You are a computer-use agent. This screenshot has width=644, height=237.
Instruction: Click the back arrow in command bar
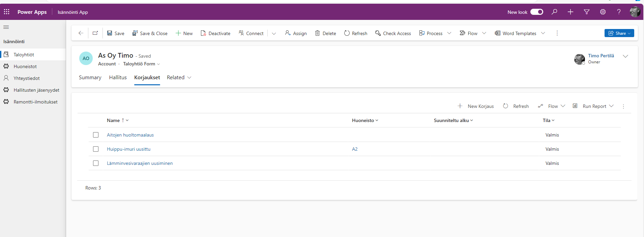point(81,33)
